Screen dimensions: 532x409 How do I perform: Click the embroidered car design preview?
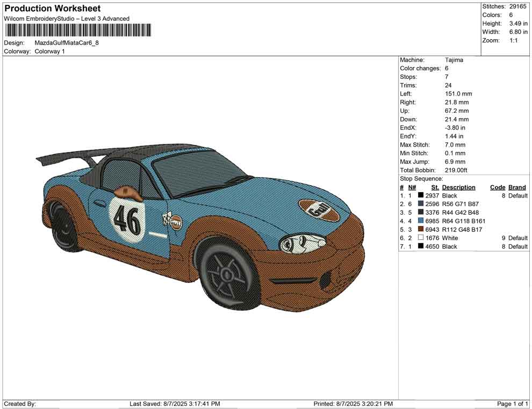[200, 228]
